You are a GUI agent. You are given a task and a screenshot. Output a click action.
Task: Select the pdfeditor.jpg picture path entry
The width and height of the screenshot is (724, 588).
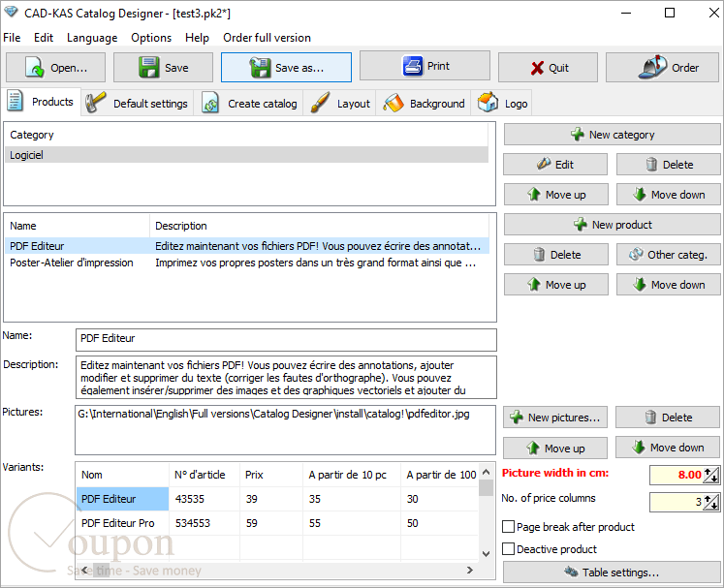[x=274, y=414]
